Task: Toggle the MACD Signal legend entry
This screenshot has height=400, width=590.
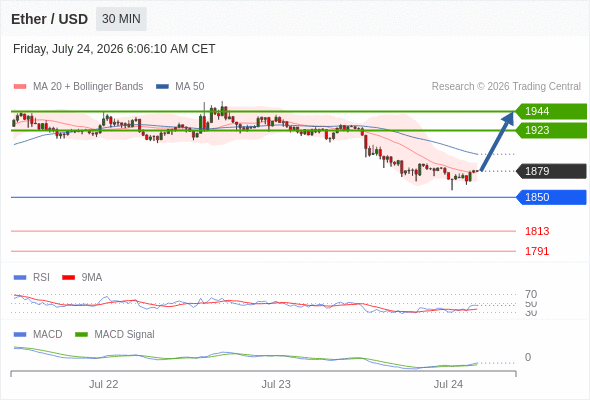Action: point(115,334)
